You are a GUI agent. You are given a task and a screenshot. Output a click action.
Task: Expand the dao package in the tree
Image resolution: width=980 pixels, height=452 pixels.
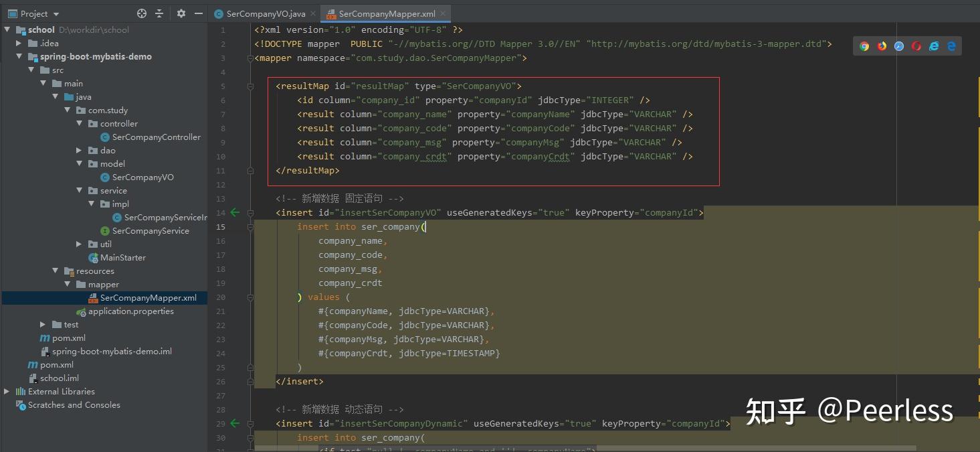click(78, 150)
